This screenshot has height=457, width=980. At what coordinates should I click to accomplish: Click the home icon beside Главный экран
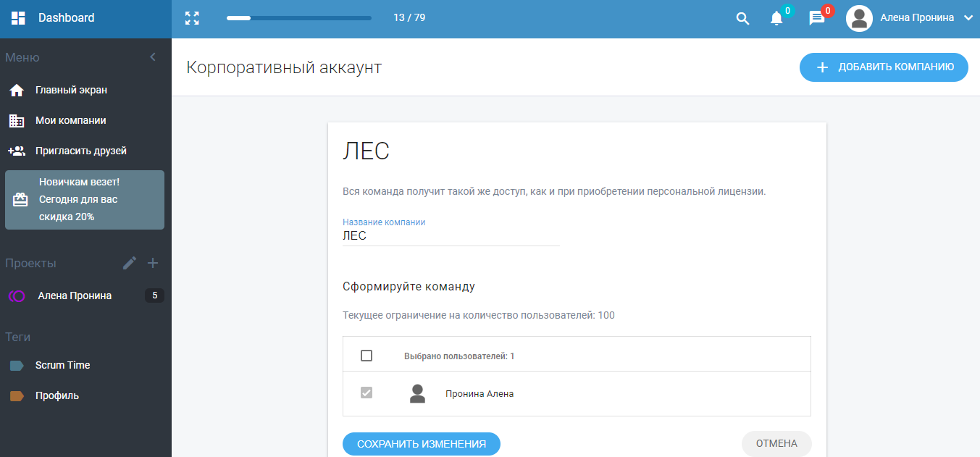tap(17, 91)
